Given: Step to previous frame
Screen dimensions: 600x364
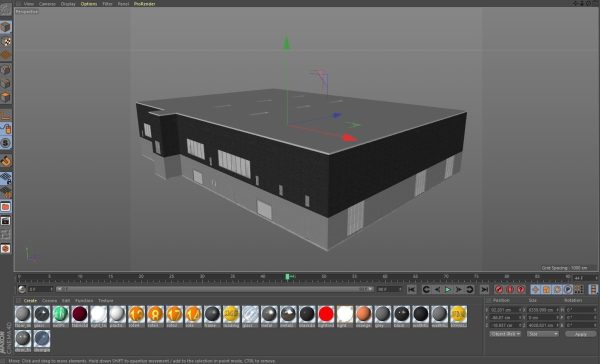Looking at the screenshot, I should [437, 289].
